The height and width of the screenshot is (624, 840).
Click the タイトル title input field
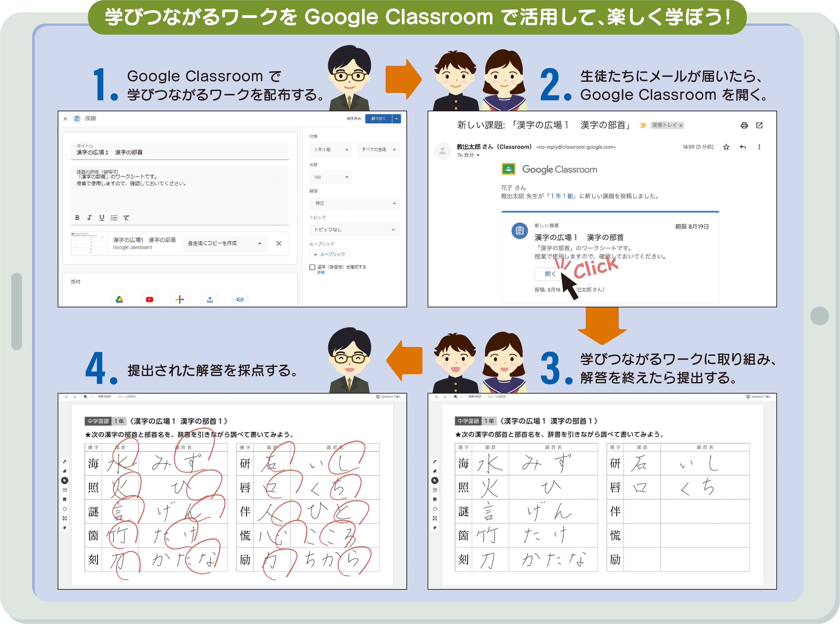(180, 150)
